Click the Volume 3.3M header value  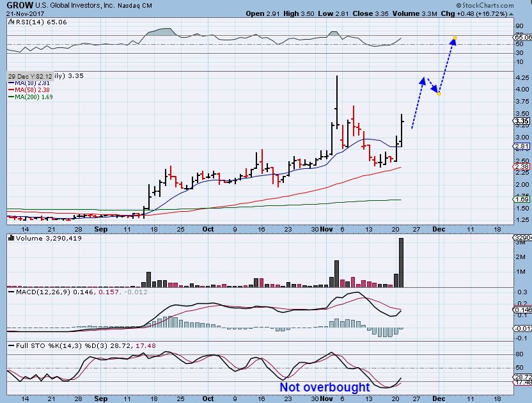coord(414,13)
